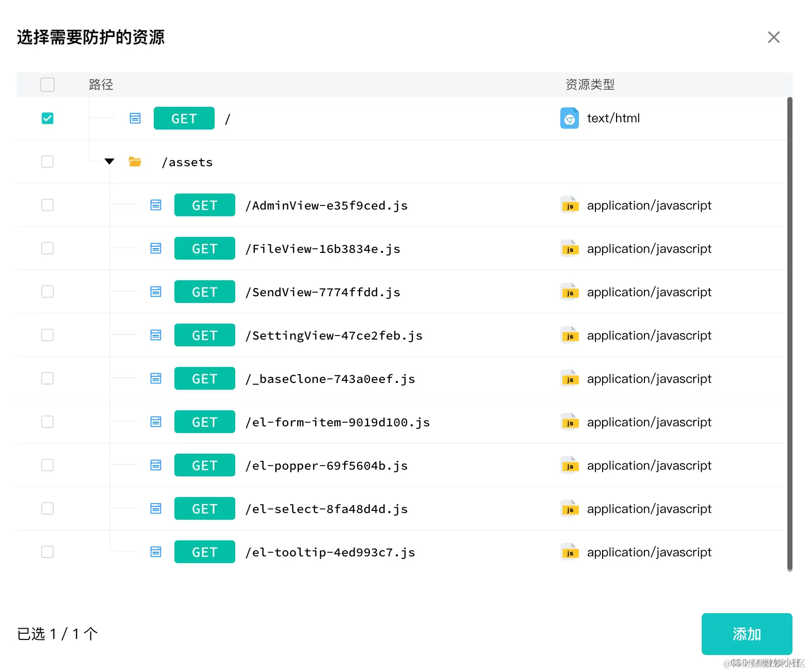The height and width of the screenshot is (672, 809).
Task: Click the JS file icon in the el-tooltip row
Action: 570,552
